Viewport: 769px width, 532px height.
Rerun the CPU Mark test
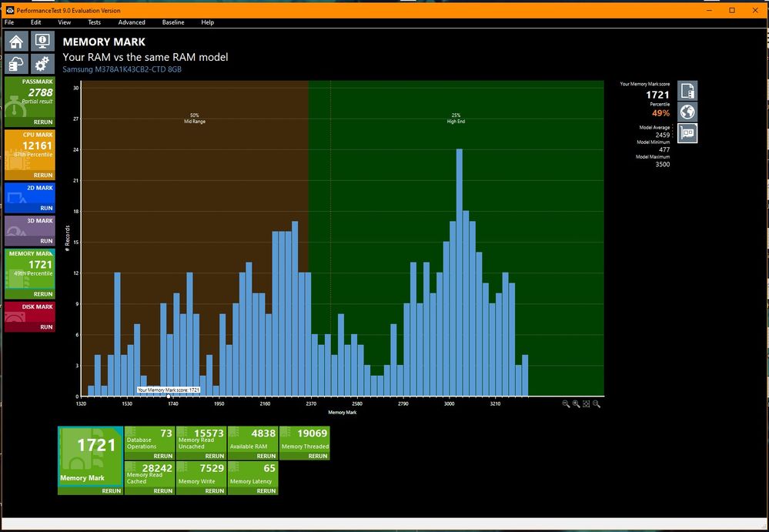pyautogui.click(x=43, y=175)
